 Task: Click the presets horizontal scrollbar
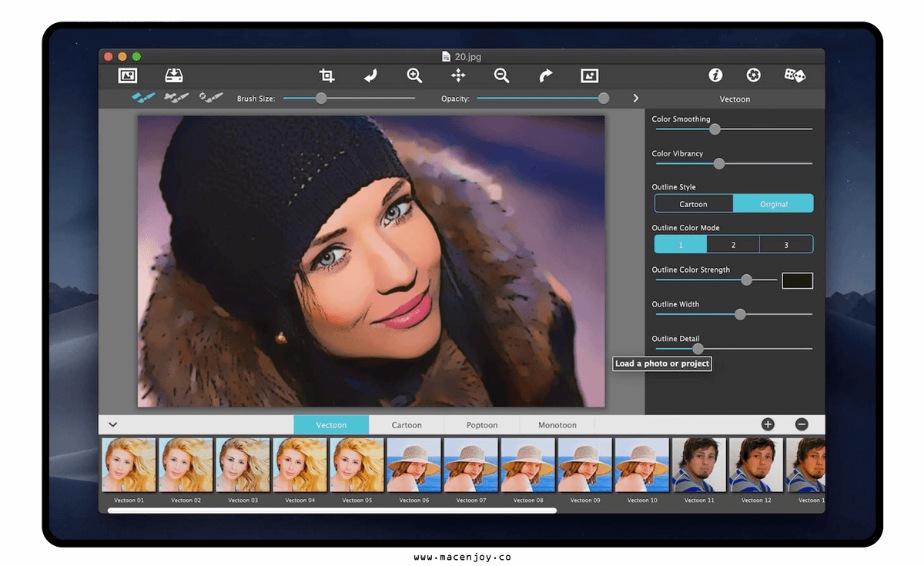(x=332, y=510)
